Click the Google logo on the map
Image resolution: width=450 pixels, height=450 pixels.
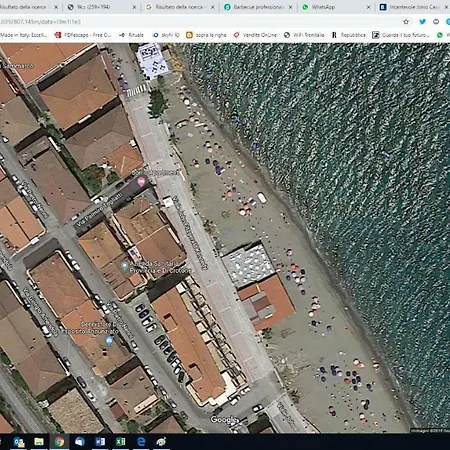(x=224, y=419)
